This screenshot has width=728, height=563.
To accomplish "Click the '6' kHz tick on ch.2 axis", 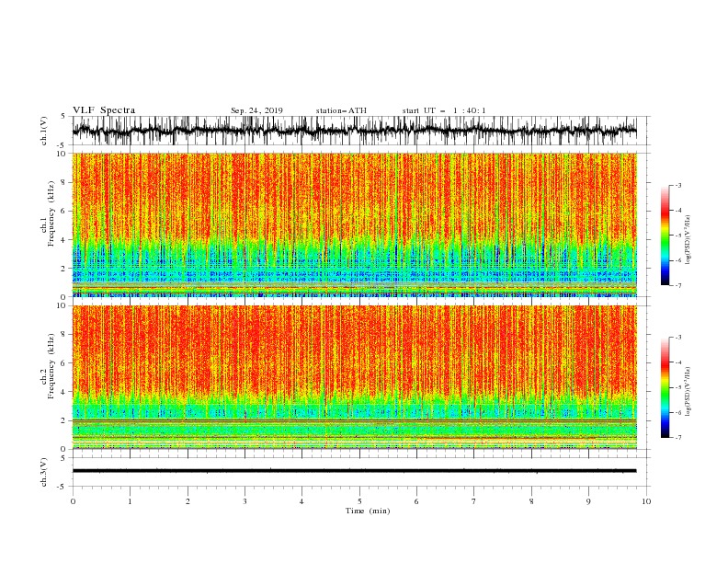I will click(63, 362).
